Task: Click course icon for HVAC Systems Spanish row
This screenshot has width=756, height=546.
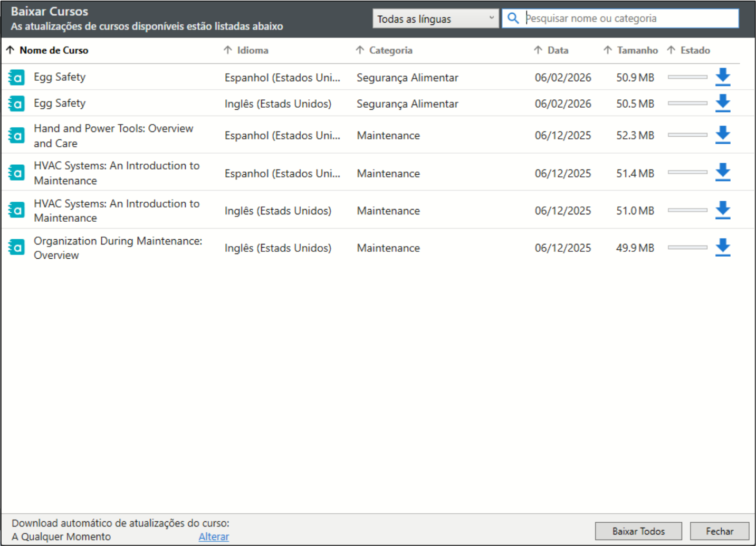Action: tap(16, 173)
